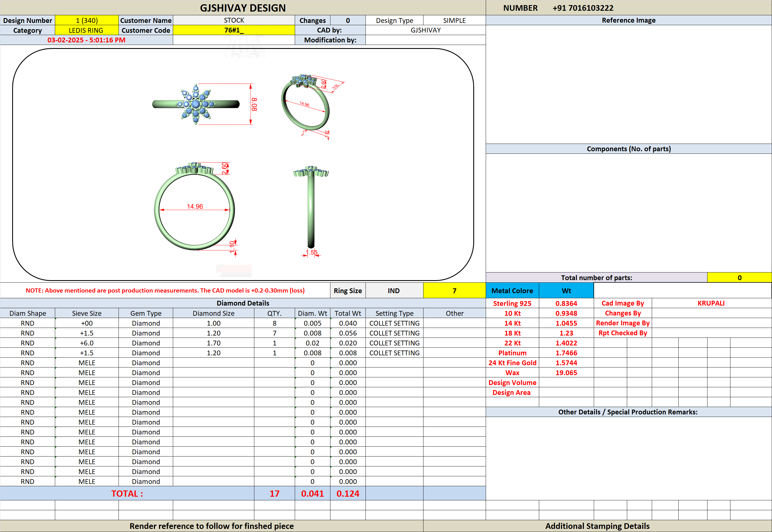The width and height of the screenshot is (772, 532).
Task: Select QTY value 8
Action: tap(274, 323)
